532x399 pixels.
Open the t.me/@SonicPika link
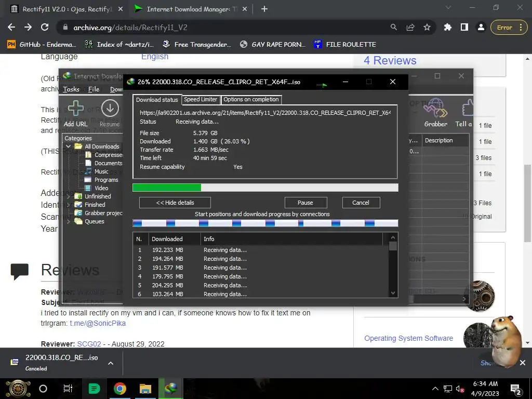(x=98, y=323)
